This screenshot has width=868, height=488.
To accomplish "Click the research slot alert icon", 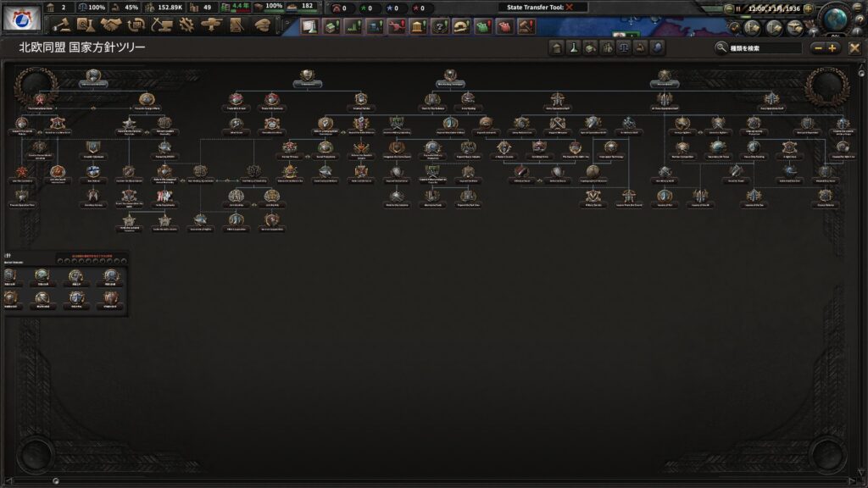I will 309,26.
